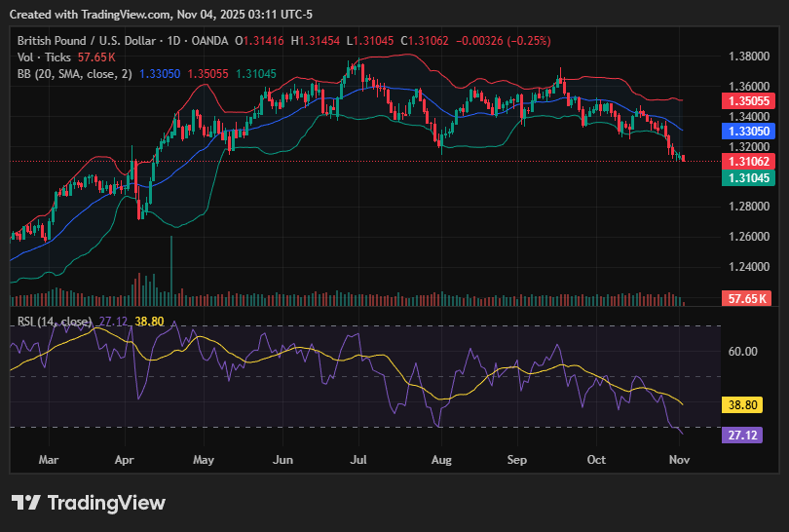This screenshot has height=532, width=789.
Task: Select the Nov label on time axis
Action: point(676,459)
